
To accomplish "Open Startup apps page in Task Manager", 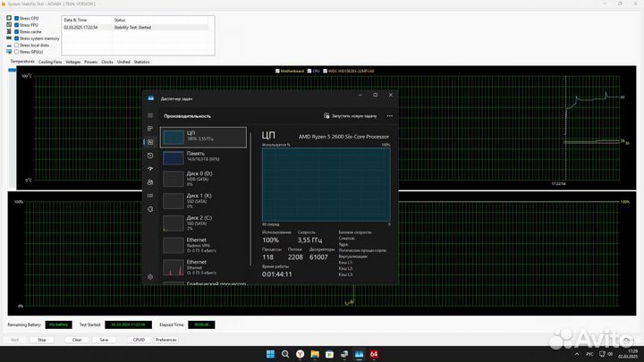I will [150, 169].
